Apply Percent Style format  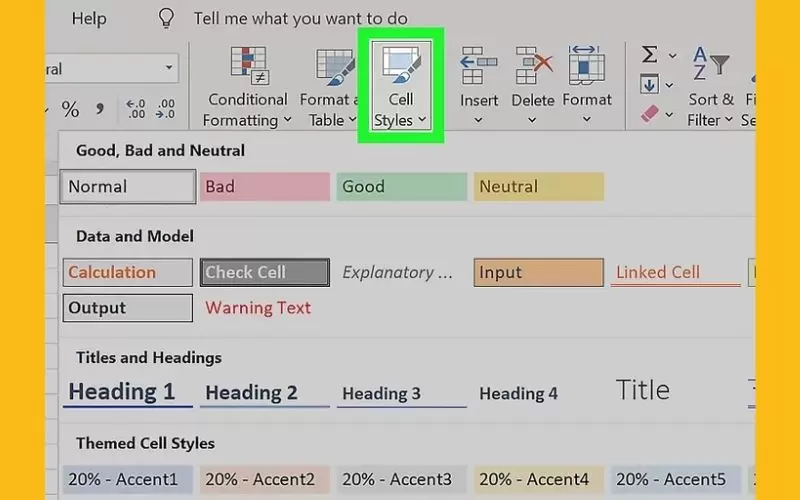click(70, 109)
